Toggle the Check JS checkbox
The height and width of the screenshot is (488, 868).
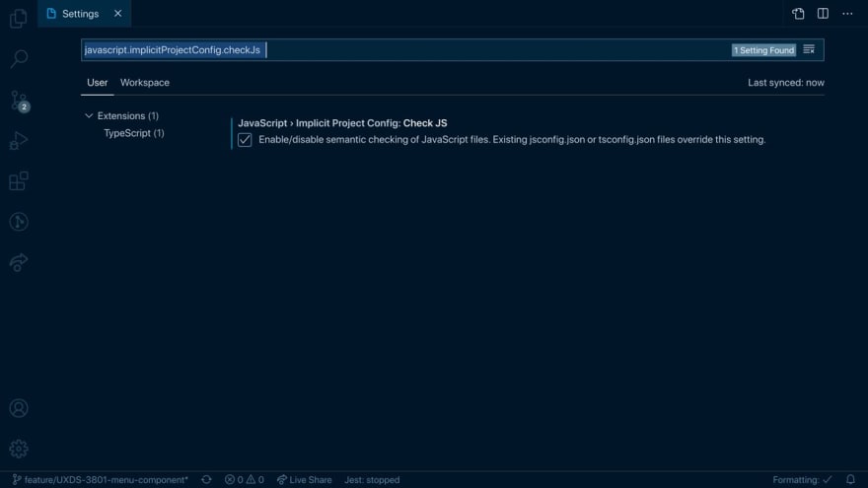(x=245, y=140)
